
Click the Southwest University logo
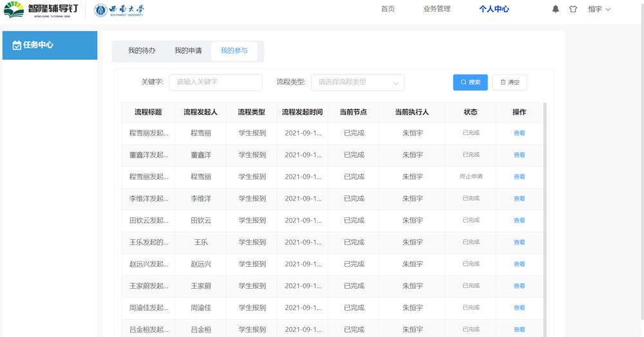coord(119,10)
